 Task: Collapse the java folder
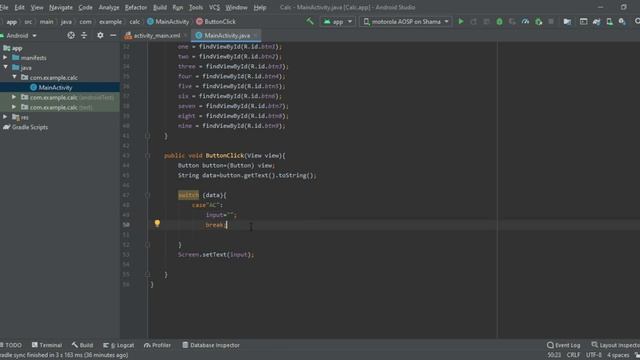[5, 67]
